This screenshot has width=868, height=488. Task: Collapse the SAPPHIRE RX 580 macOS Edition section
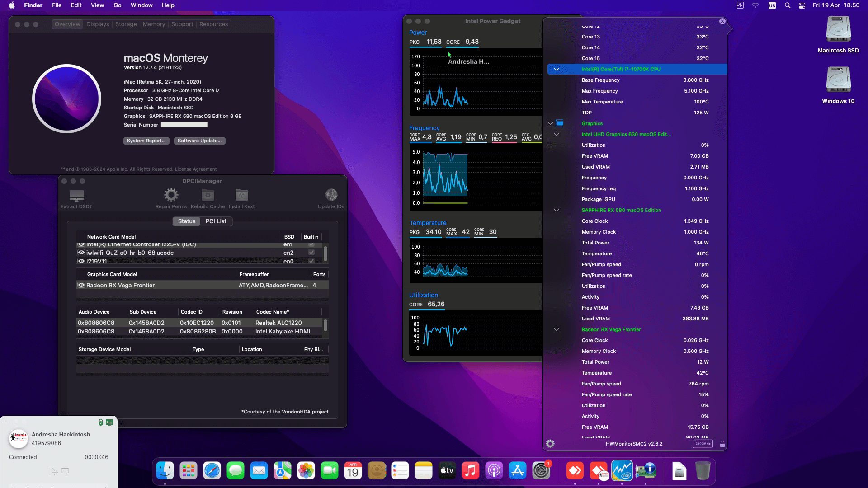point(557,210)
